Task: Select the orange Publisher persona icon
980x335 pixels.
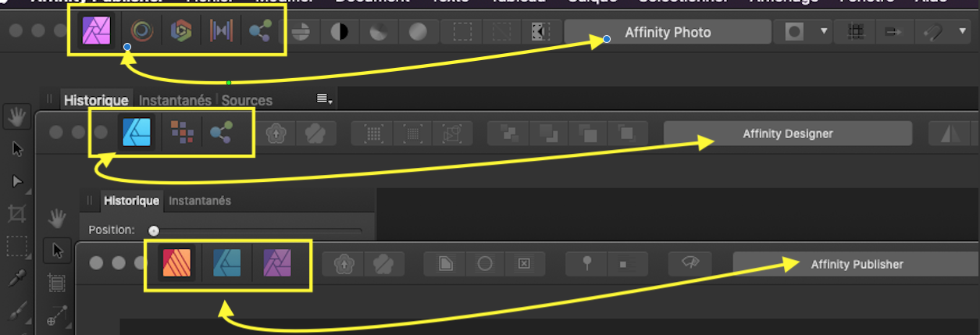Action: 176,263
